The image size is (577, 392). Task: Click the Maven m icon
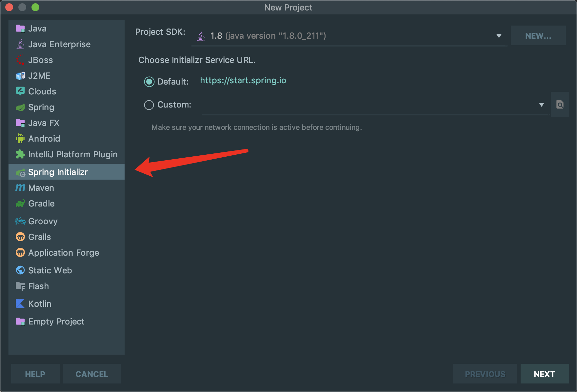click(20, 188)
